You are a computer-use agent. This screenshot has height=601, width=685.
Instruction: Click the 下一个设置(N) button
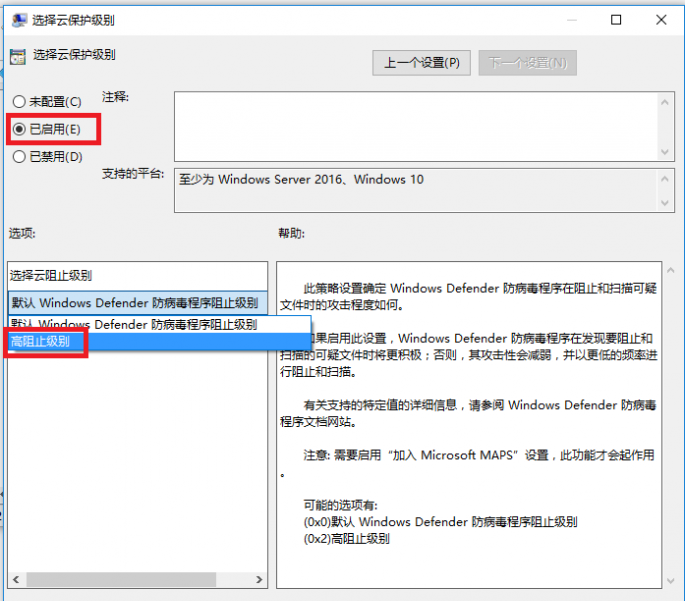[x=527, y=63]
